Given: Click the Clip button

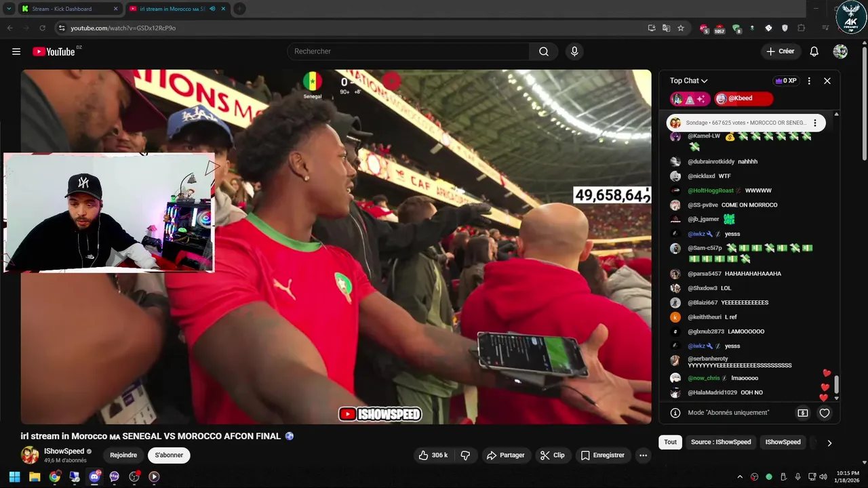Looking at the screenshot, I should [x=552, y=455].
